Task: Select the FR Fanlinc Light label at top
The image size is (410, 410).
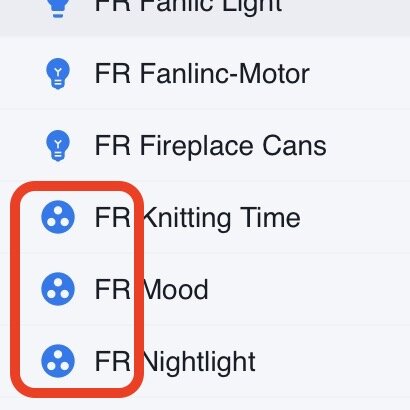Action: [x=188, y=7]
